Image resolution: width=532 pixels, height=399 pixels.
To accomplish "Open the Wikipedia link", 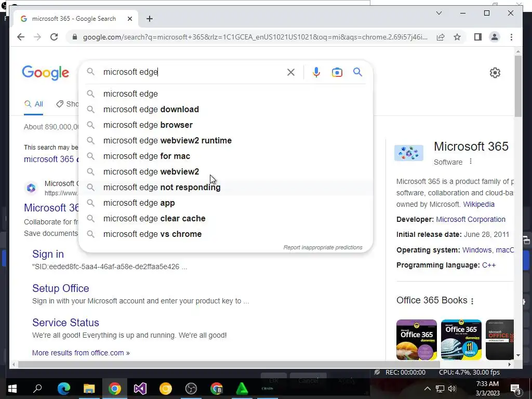I will click(x=478, y=204).
